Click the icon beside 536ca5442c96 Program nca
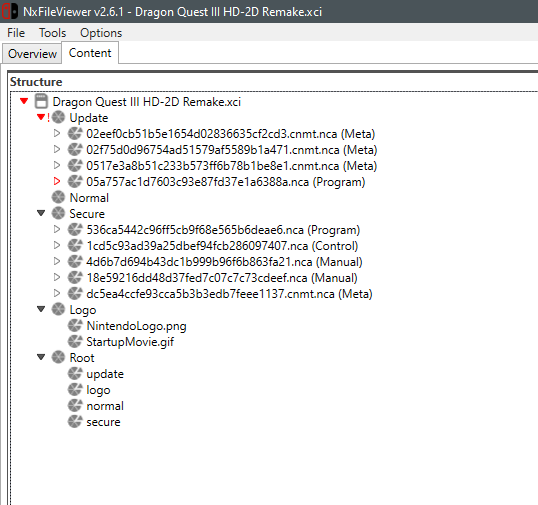This screenshot has height=505, width=538. tap(75, 230)
